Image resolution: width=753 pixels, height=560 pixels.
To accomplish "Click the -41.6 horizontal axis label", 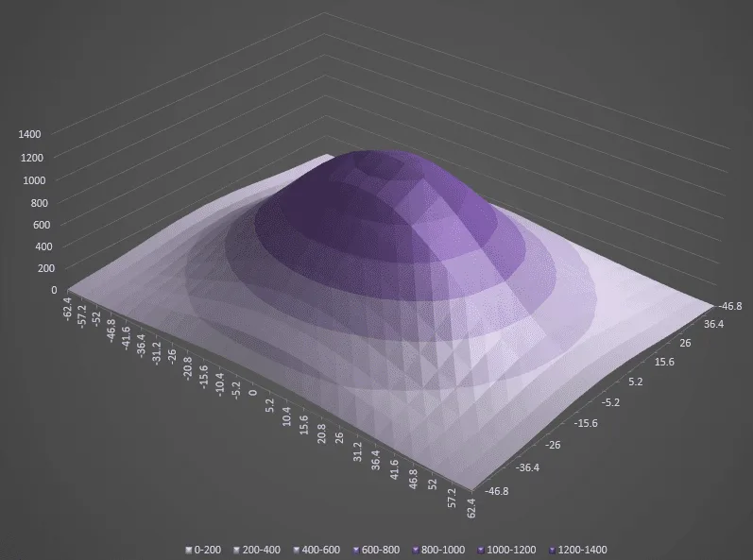I will (x=125, y=338).
